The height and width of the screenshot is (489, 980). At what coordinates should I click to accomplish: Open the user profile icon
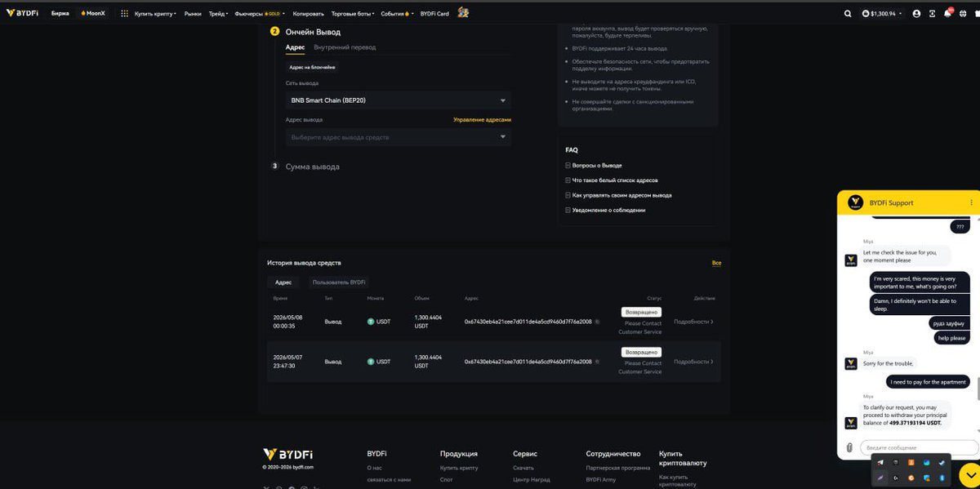coord(916,14)
